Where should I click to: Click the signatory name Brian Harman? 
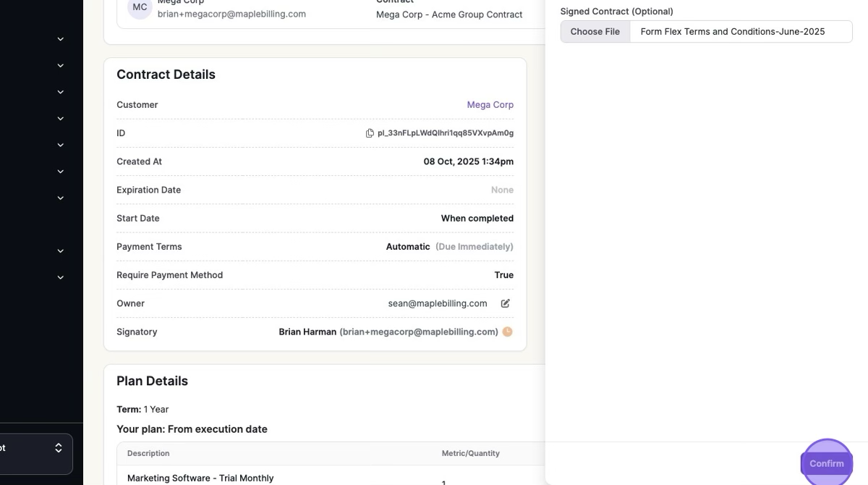click(x=307, y=332)
